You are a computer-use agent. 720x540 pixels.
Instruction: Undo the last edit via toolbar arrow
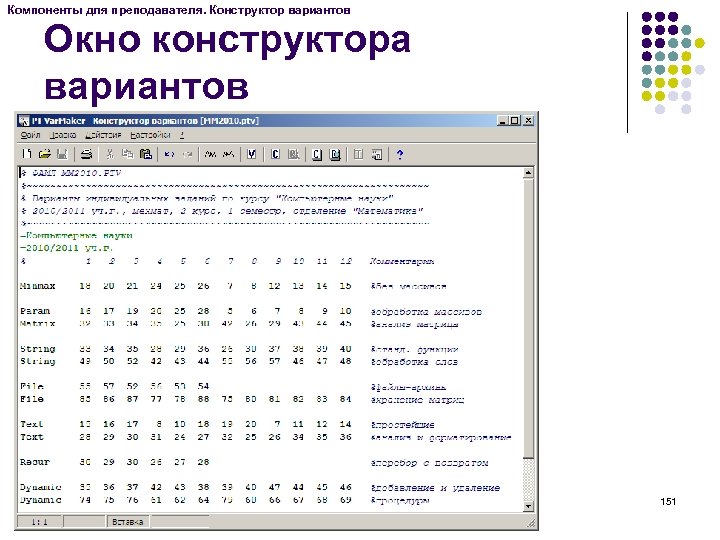(169, 154)
